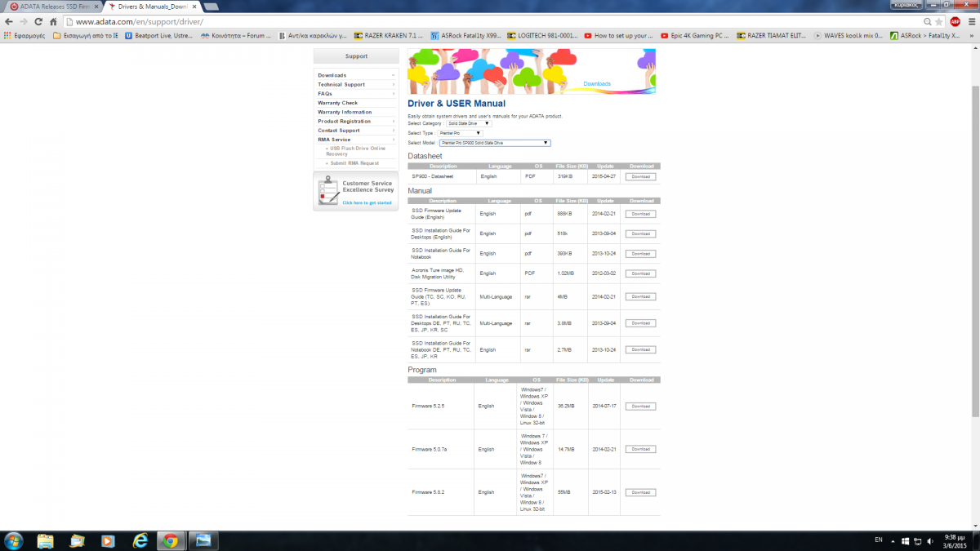Open a new browser tab

(211, 6)
